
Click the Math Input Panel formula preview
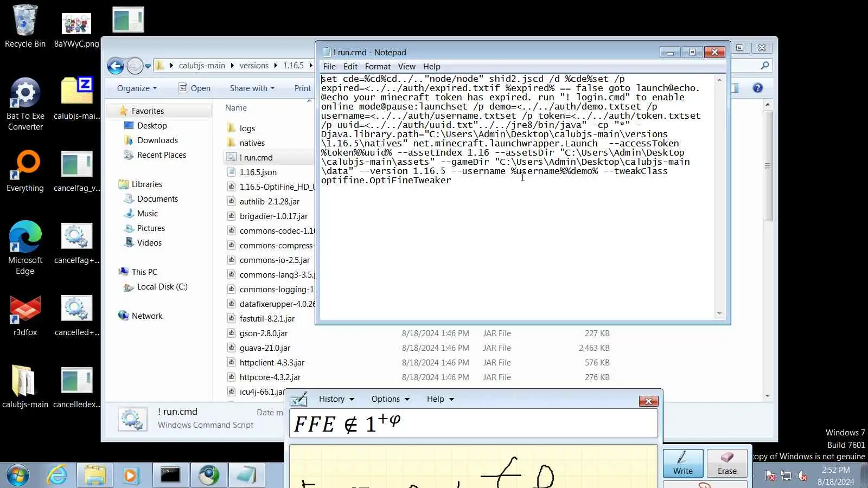point(473,423)
